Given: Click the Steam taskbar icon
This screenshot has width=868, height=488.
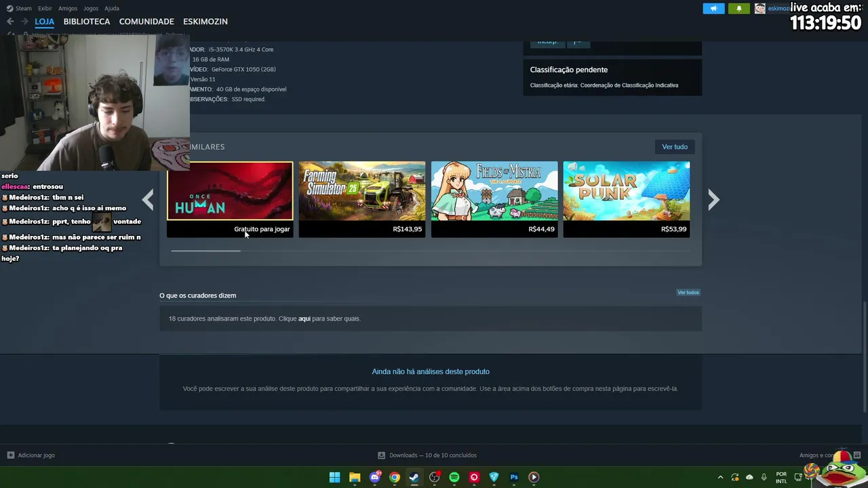Looking at the screenshot, I should tap(414, 477).
